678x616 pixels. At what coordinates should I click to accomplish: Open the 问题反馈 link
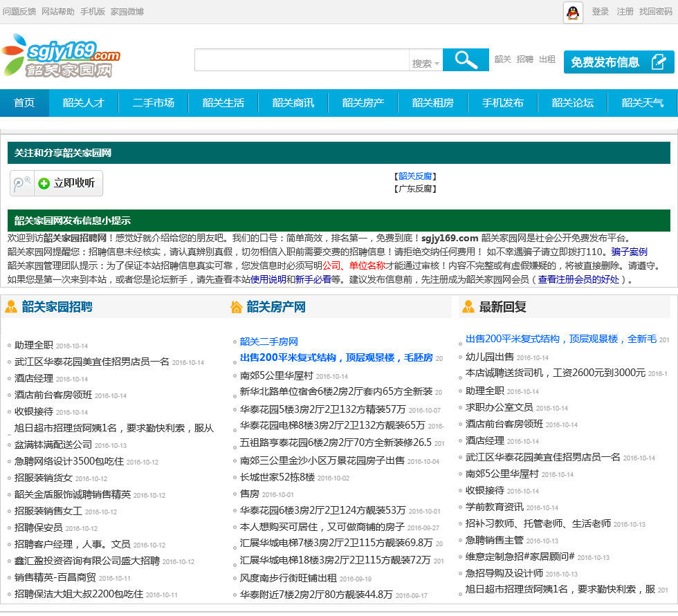tap(19, 12)
